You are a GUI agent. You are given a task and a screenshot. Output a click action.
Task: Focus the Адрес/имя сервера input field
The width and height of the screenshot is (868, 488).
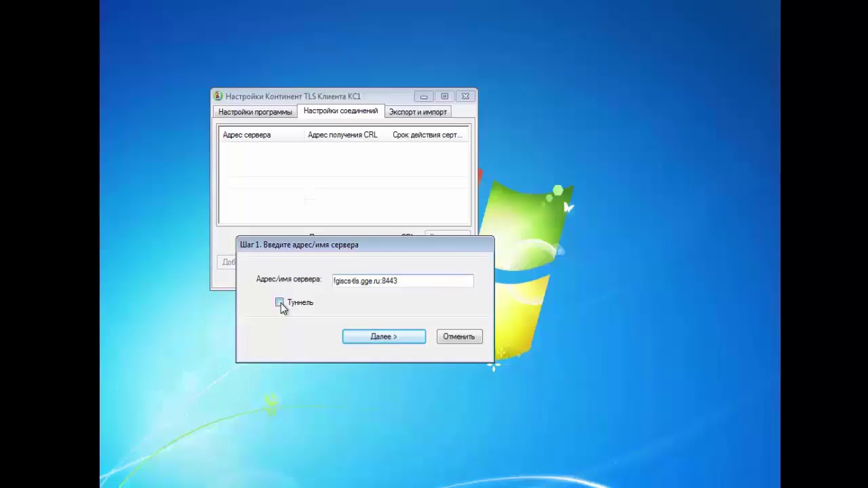point(403,281)
